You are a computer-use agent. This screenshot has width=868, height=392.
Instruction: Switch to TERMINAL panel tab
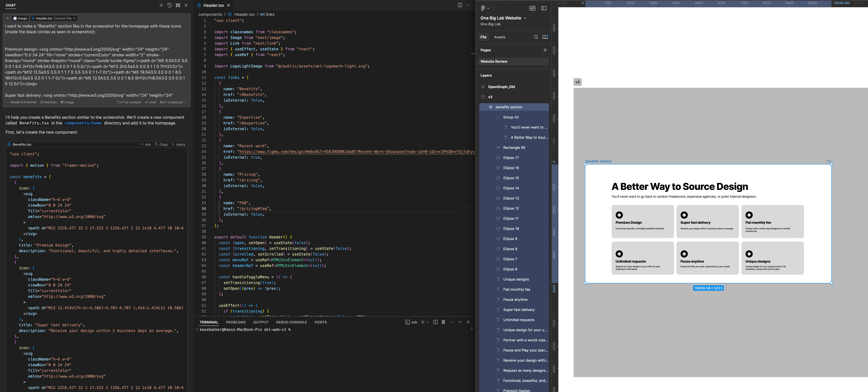click(209, 322)
